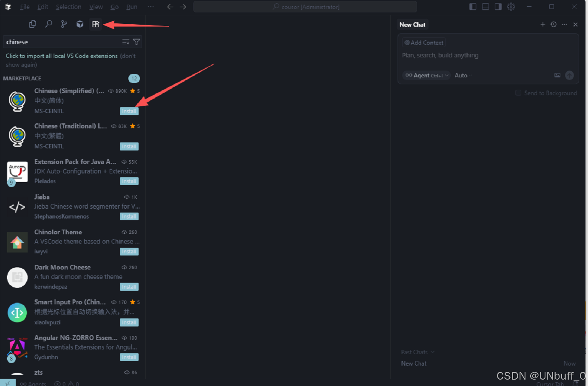Dismiss import hint via don't show again
The height and width of the screenshot is (386, 588).
70,60
